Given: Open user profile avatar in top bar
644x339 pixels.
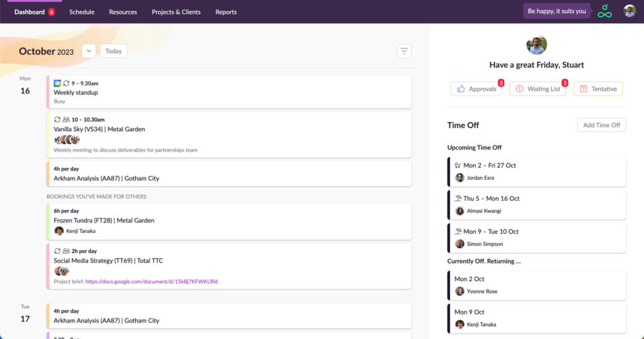Looking at the screenshot, I should point(629,11).
